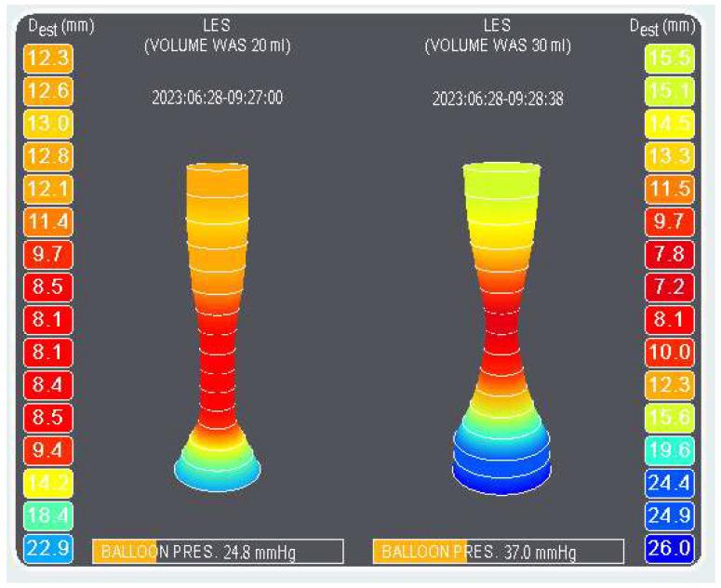Click the LES (VOLUME WAS 20 ml) heading

(x=218, y=36)
